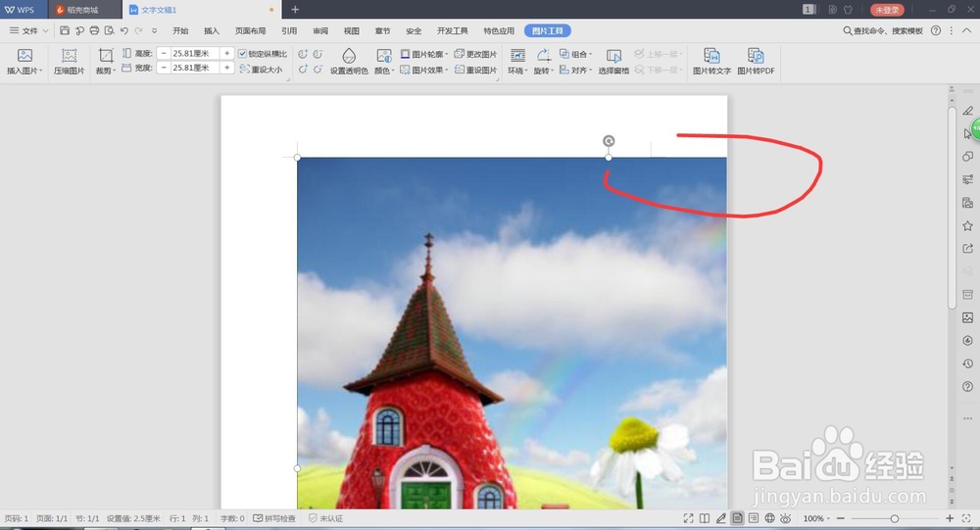Click the picture icon in right sidebar
The image size is (980, 530).
pos(967,317)
